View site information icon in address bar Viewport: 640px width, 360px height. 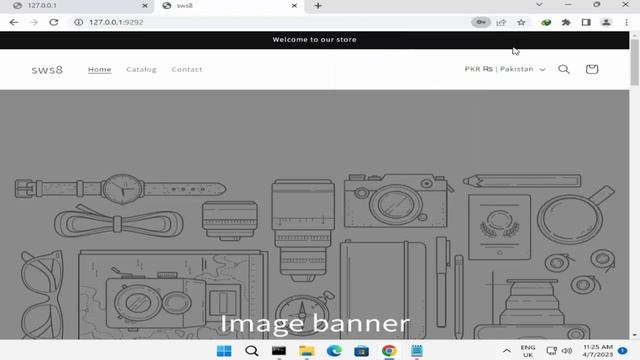(x=78, y=22)
